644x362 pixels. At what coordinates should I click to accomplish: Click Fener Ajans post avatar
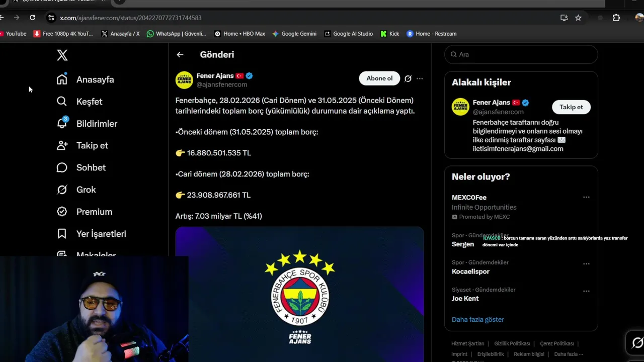[184, 80]
